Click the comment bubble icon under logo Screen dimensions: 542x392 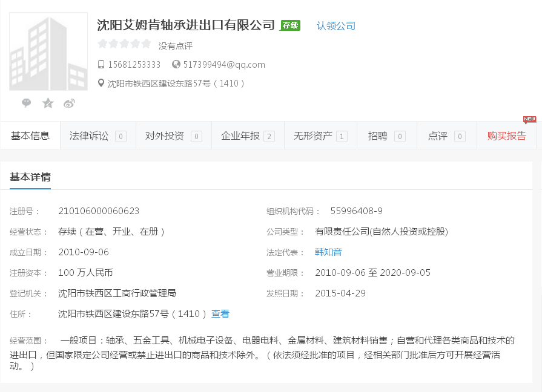[27, 103]
